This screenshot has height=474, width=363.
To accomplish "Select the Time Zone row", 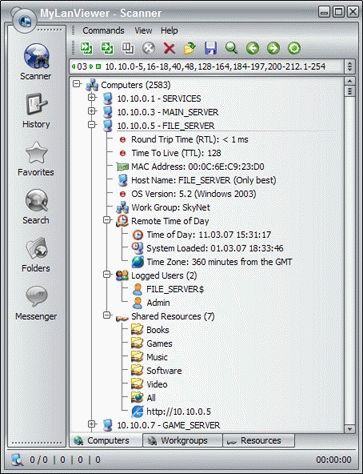I will point(219,262).
